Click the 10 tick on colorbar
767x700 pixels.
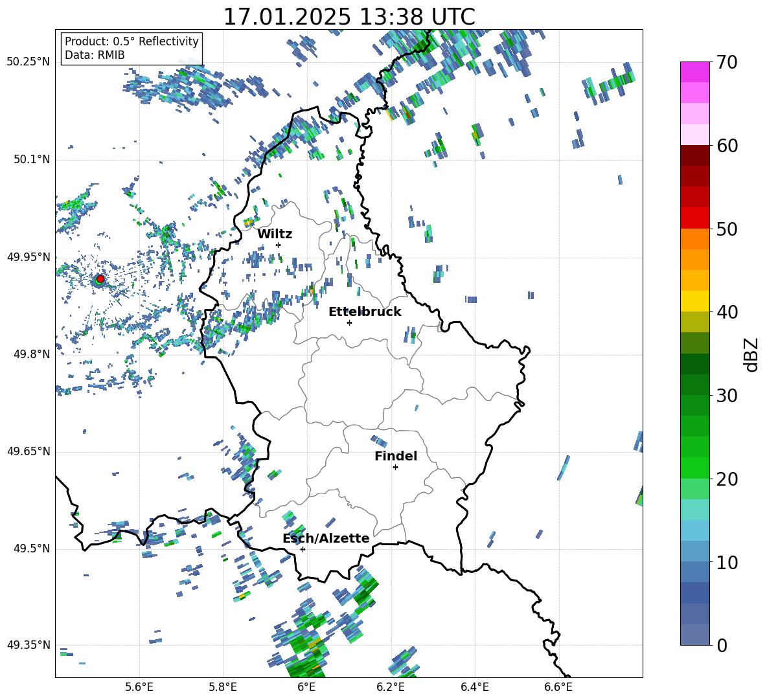coord(727,562)
